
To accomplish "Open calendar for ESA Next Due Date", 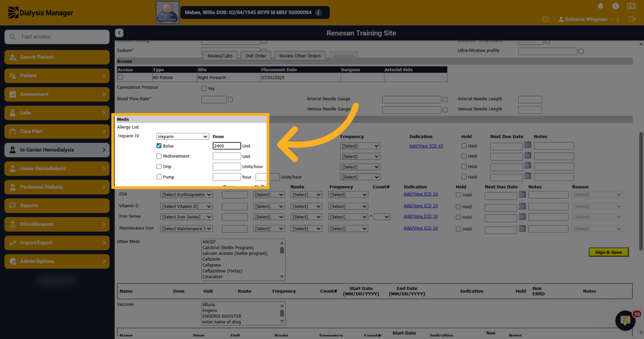I will pyautogui.click(x=522, y=194).
